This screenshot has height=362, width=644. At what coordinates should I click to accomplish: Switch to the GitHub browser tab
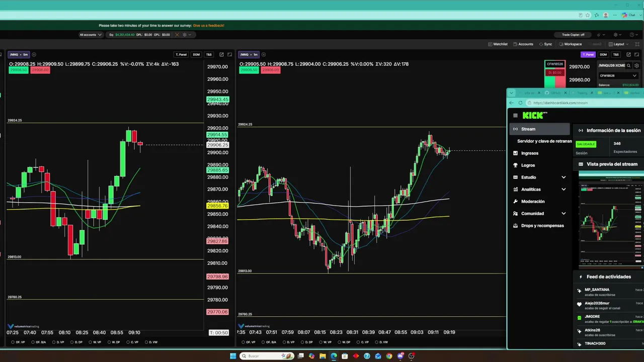(555, 93)
